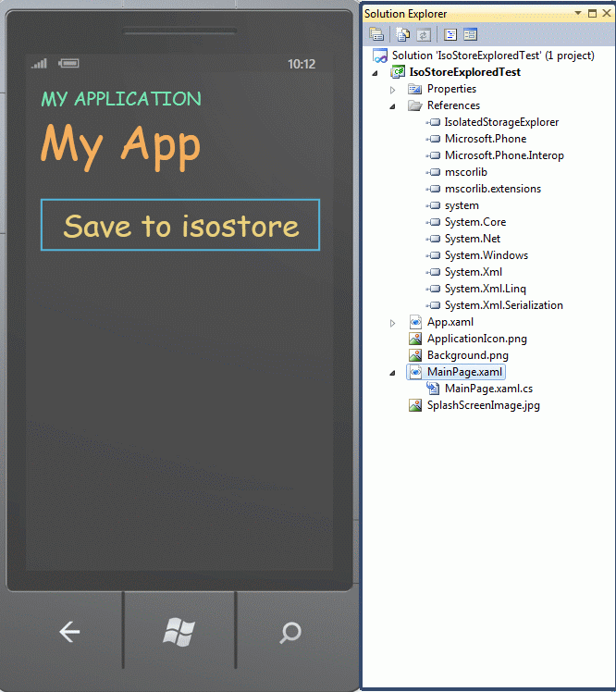
Task: Select the System.Windows reference icon
Action: click(433, 255)
